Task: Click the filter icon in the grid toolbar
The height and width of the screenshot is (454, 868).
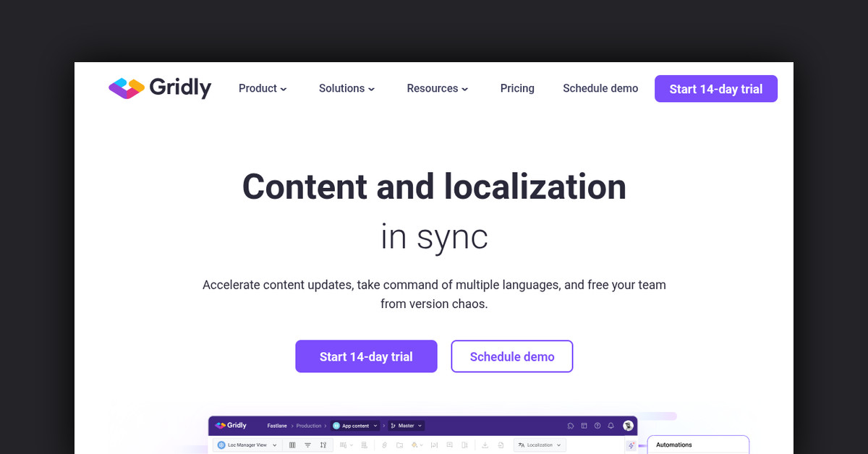Action: click(x=307, y=445)
